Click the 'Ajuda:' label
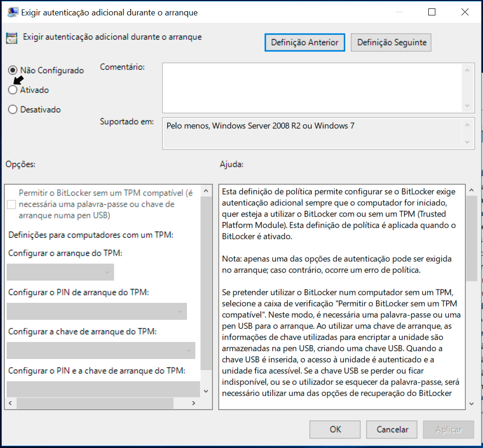Image resolution: width=483 pixels, height=448 pixels. (231, 164)
